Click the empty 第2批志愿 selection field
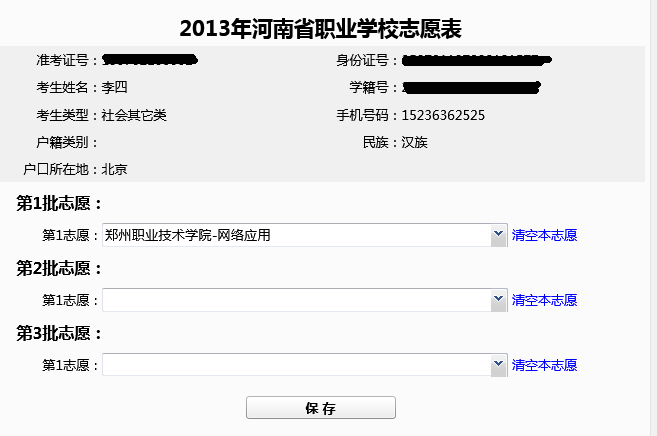The height and width of the screenshot is (436, 657). [295, 300]
